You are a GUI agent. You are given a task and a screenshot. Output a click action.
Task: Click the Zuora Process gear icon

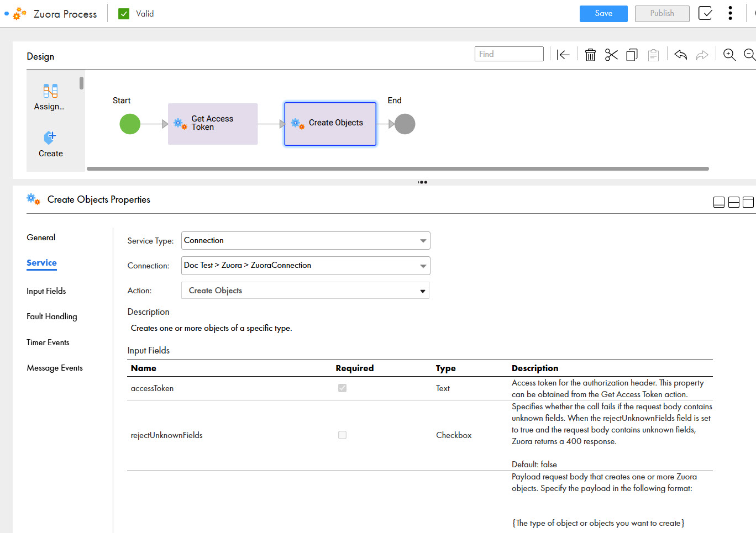(x=19, y=13)
